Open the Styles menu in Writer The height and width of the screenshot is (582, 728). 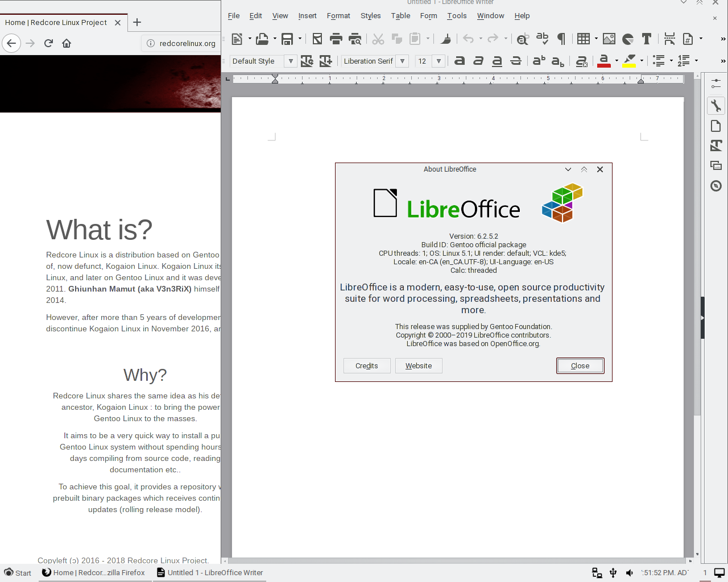click(370, 16)
